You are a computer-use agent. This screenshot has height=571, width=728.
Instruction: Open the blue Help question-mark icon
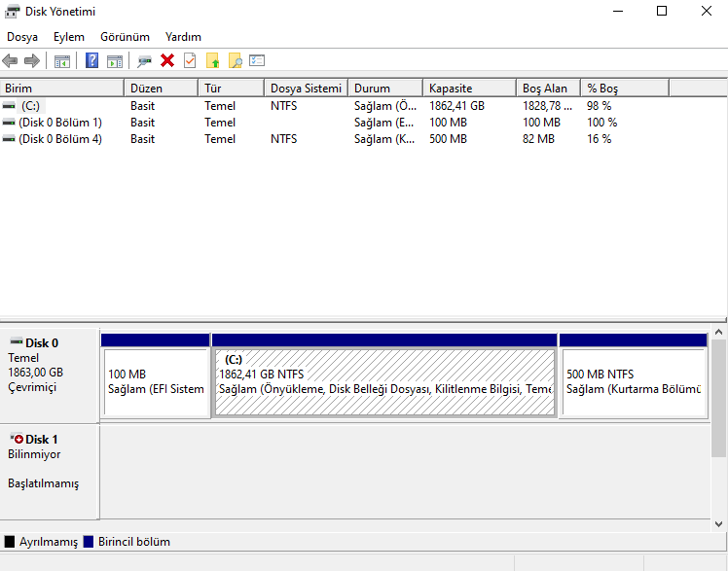pos(91,60)
